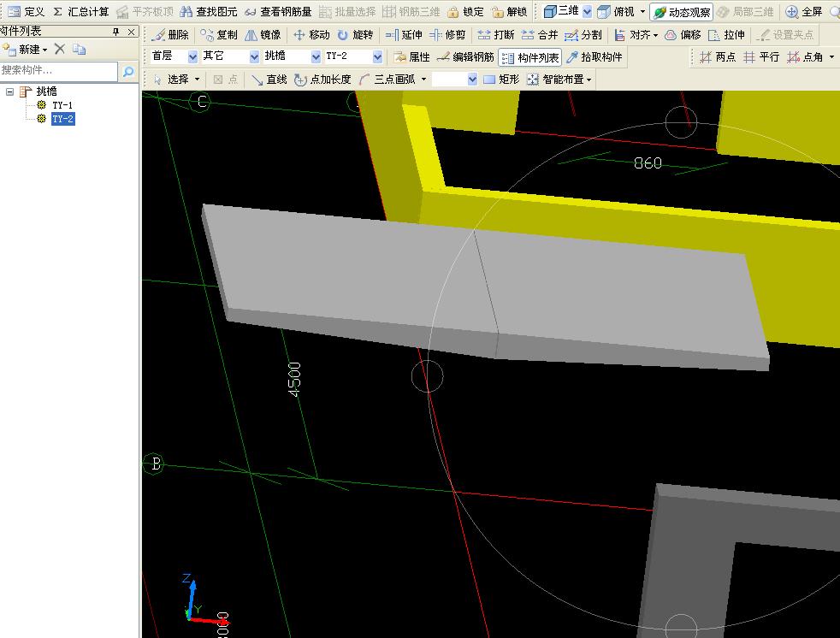Click 两点 two-point axis tool
The image size is (840, 638).
(x=718, y=56)
